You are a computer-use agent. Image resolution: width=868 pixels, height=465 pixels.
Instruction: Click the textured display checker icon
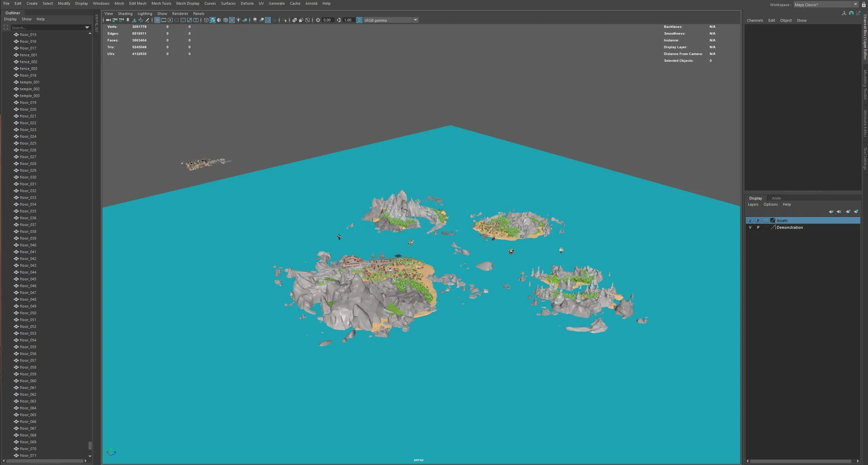point(232,20)
